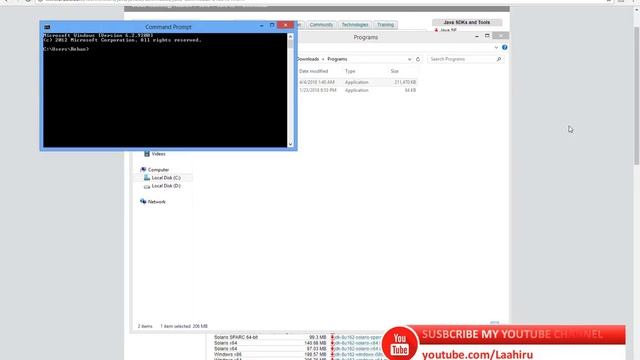Select the file row sized 211,470 KB

pyautogui.click(x=357, y=82)
